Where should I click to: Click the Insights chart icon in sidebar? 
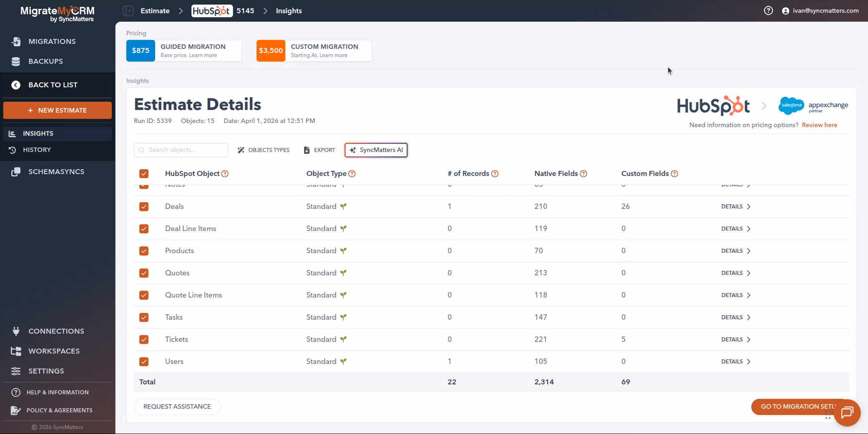pyautogui.click(x=13, y=134)
